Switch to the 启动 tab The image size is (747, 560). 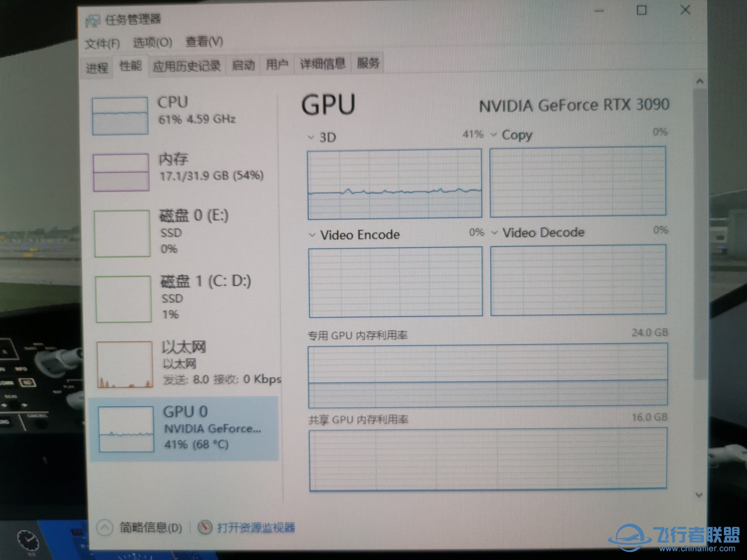click(243, 65)
